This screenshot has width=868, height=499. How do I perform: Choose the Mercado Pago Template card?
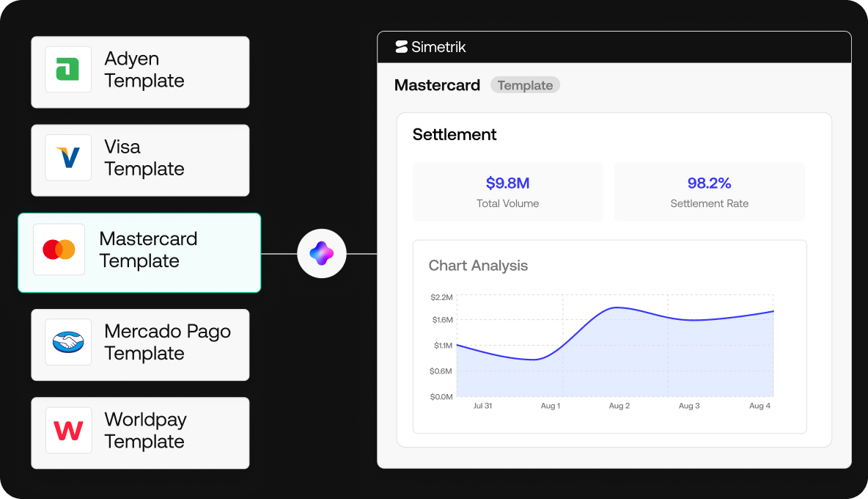[140, 345]
